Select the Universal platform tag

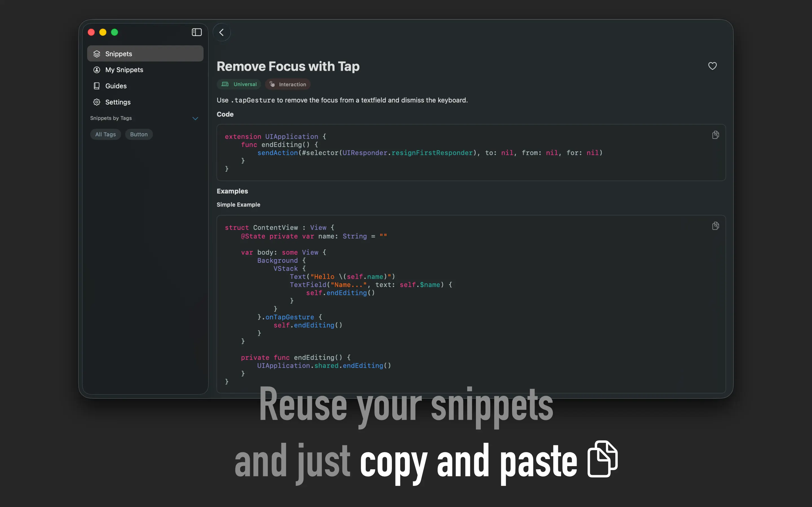[x=239, y=84]
